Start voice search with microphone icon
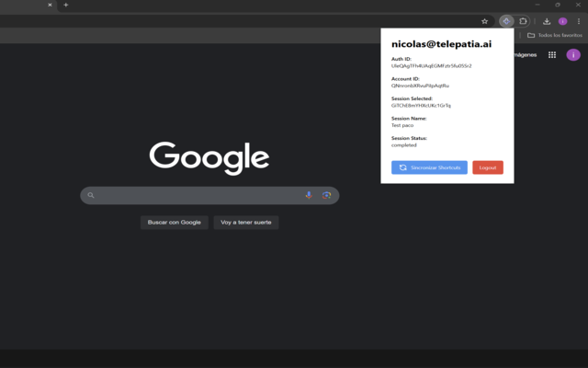 tap(309, 195)
